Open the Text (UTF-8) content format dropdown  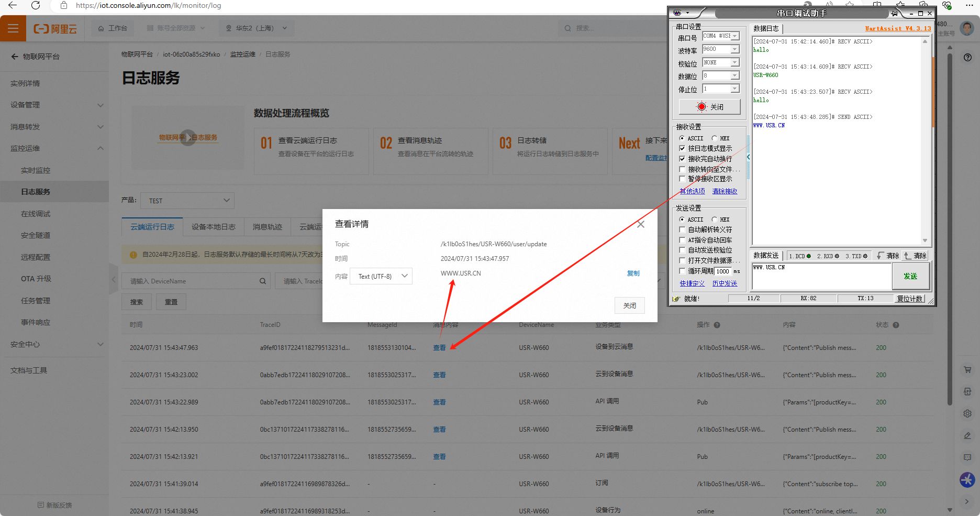coord(382,276)
